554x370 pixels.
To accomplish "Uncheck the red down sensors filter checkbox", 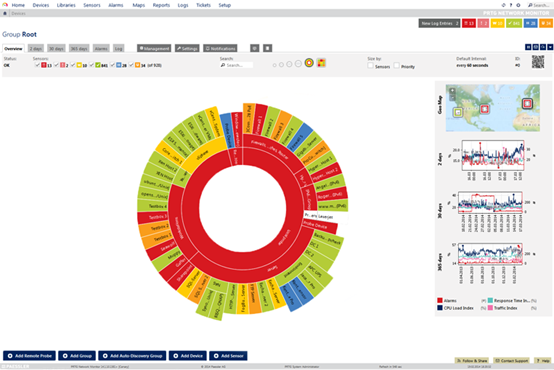I will [37, 65].
